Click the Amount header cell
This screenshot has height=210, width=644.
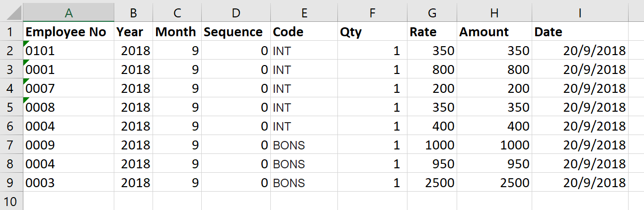click(494, 32)
